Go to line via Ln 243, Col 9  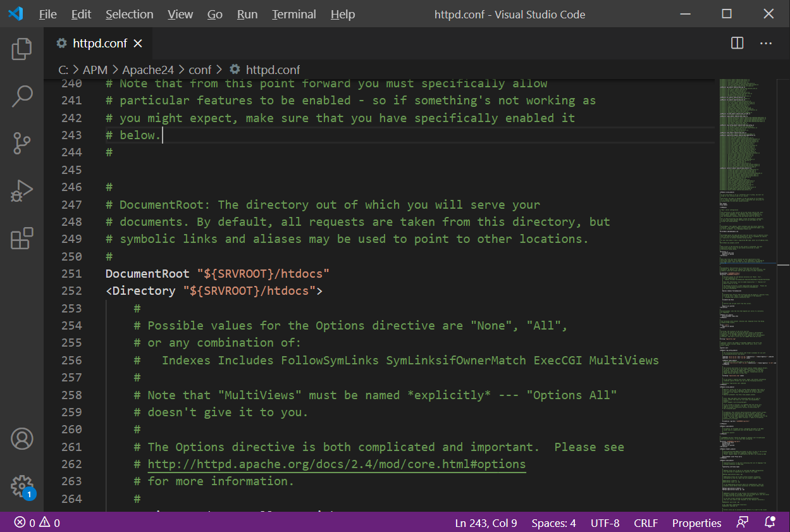click(x=486, y=523)
